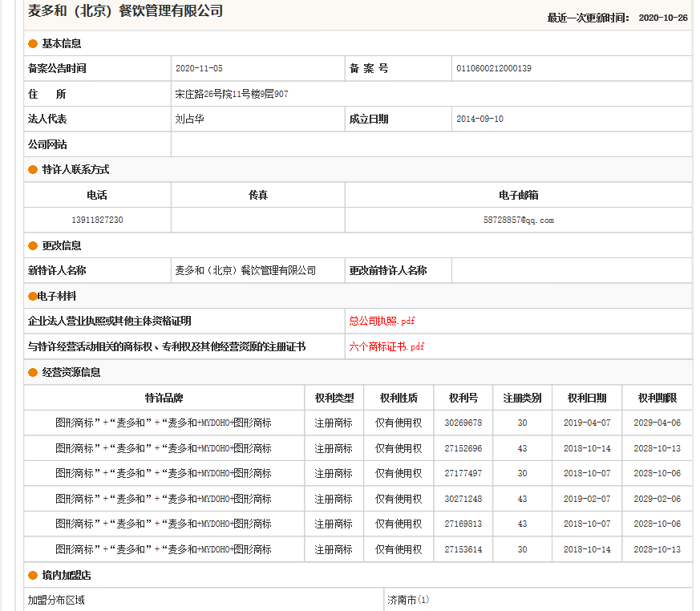The image size is (700, 611).
Task: Click the orange bullet beside 电子材料
Action: (x=32, y=297)
